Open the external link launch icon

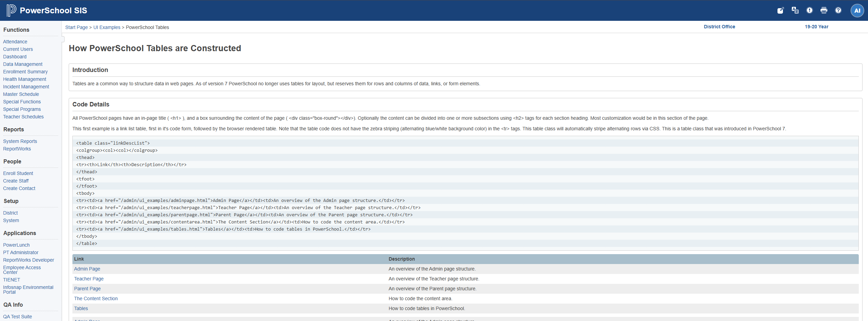[780, 10]
